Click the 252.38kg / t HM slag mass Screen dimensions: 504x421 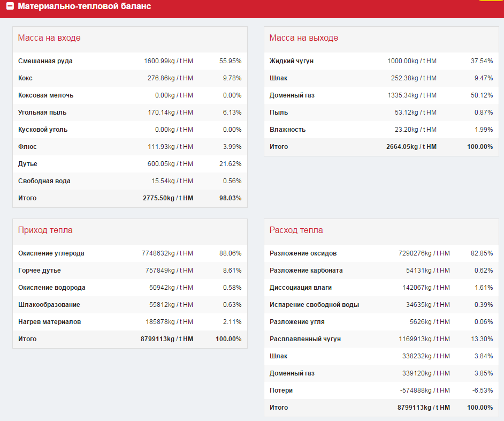414,78
